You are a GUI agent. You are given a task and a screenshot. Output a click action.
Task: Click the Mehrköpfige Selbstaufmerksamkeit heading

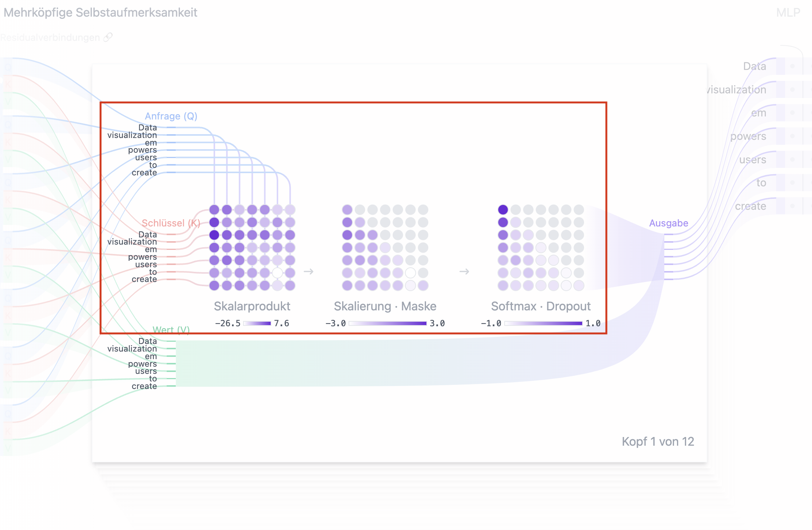click(100, 12)
